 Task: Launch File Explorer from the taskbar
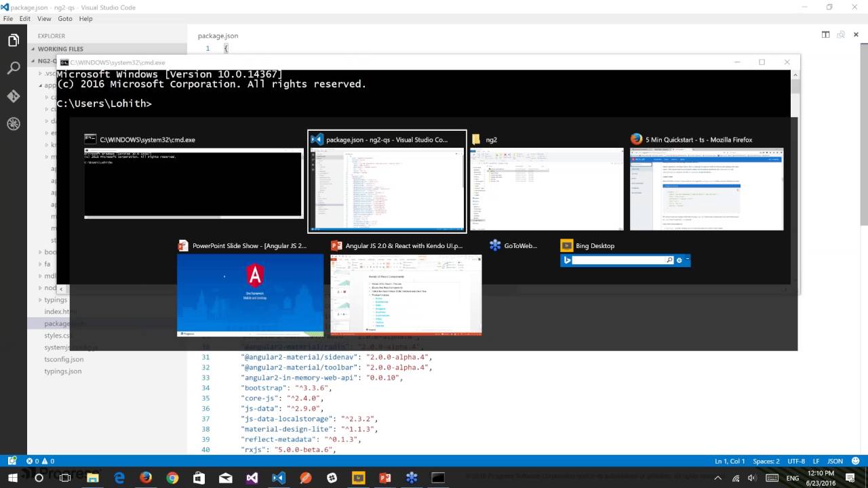(92, 478)
